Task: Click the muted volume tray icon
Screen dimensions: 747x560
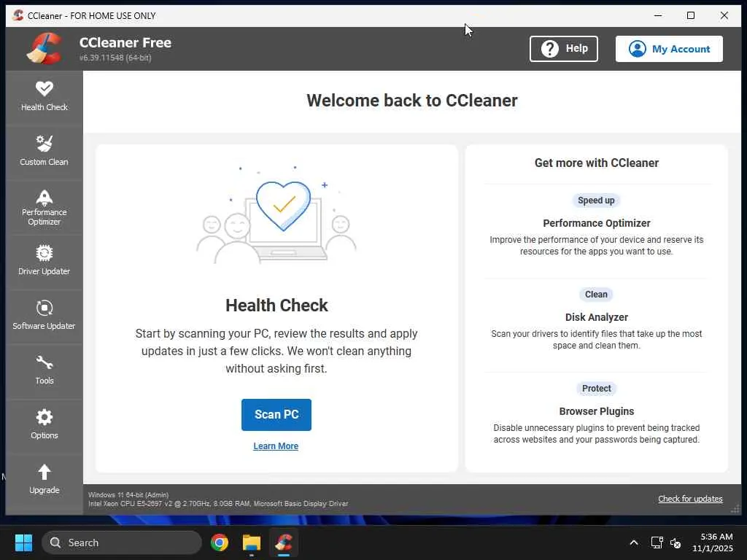Action: tap(676, 542)
